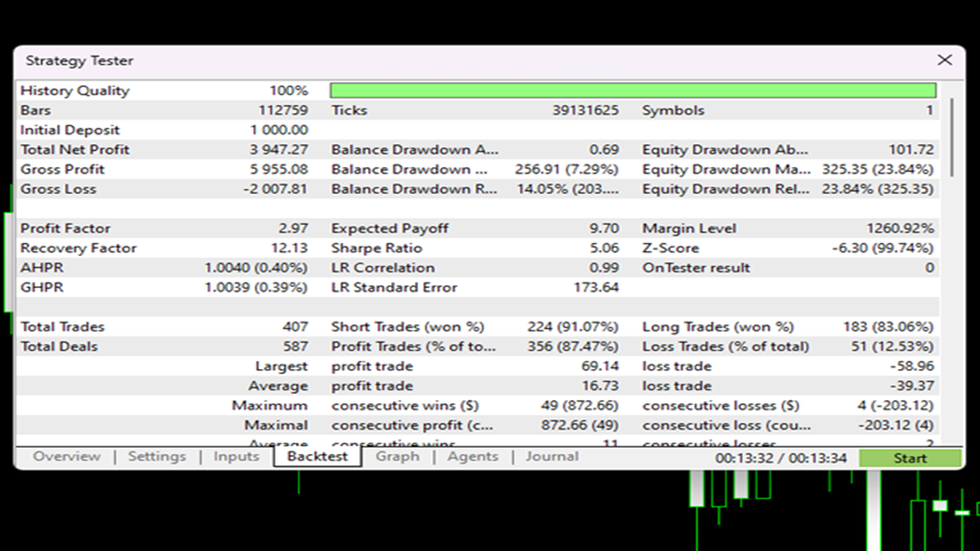Click the consecutive loss value -203.12 (4)
The image size is (980, 551).
pyautogui.click(x=896, y=425)
